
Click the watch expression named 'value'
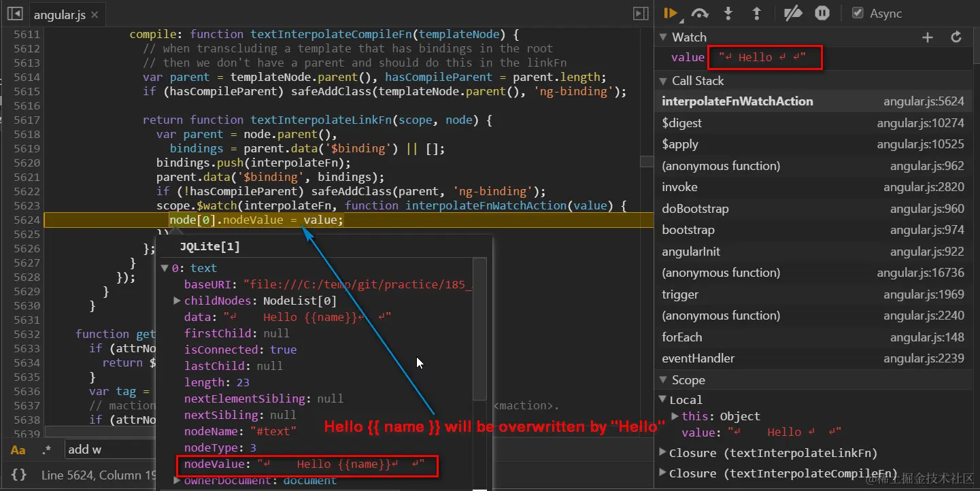tap(688, 58)
